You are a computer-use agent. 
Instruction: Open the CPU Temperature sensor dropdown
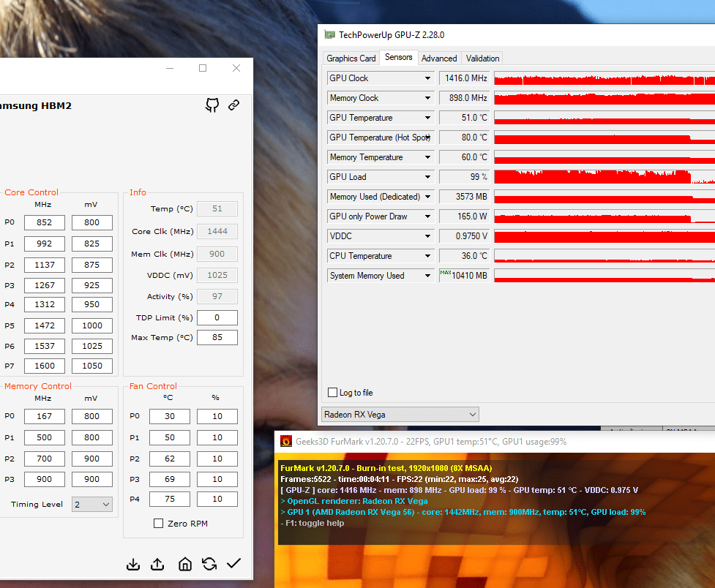380,256
